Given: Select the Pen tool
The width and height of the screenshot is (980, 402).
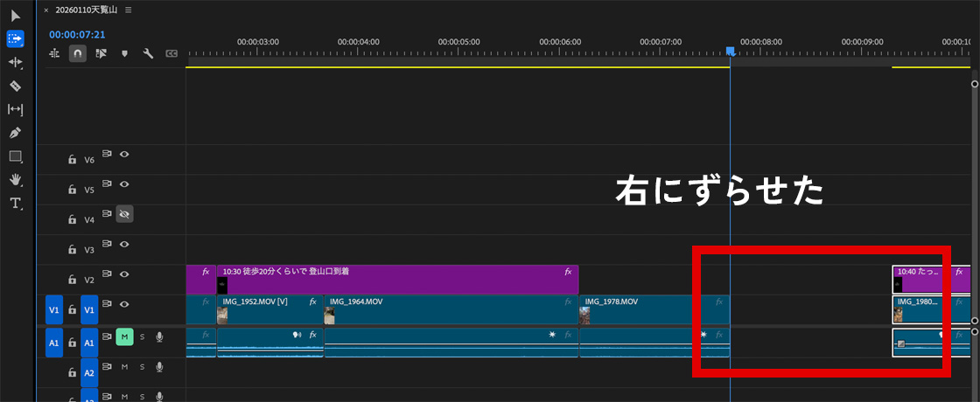Looking at the screenshot, I should (x=15, y=133).
